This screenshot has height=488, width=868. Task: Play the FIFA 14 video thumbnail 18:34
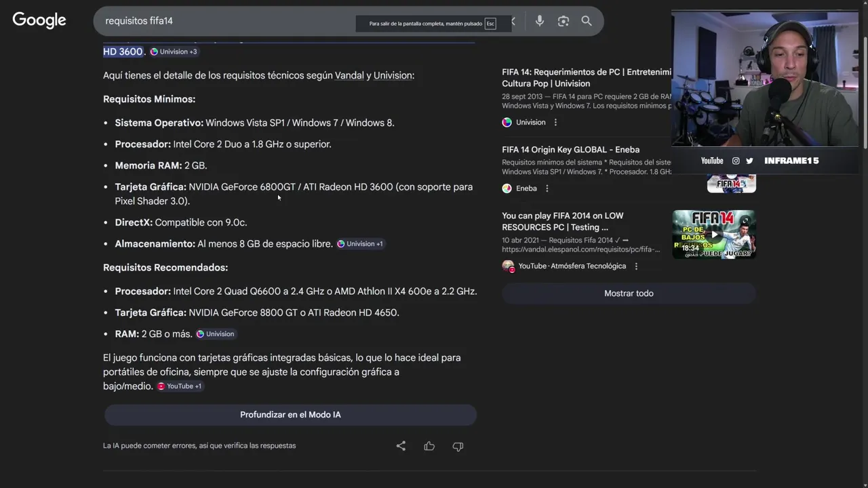[x=713, y=234]
